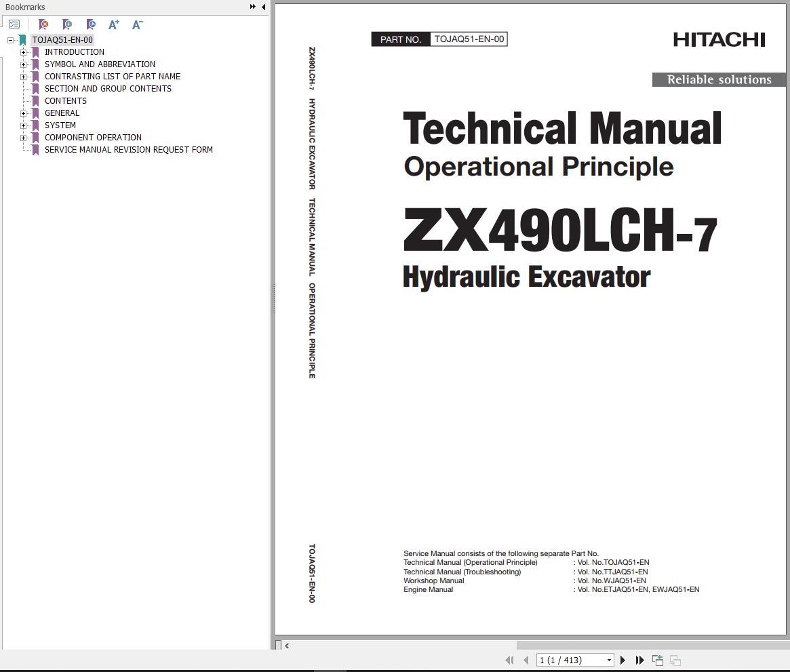Expand the INTRODUCTION bookmark
The height and width of the screenshot is (672, 790).
click(23, 52)
